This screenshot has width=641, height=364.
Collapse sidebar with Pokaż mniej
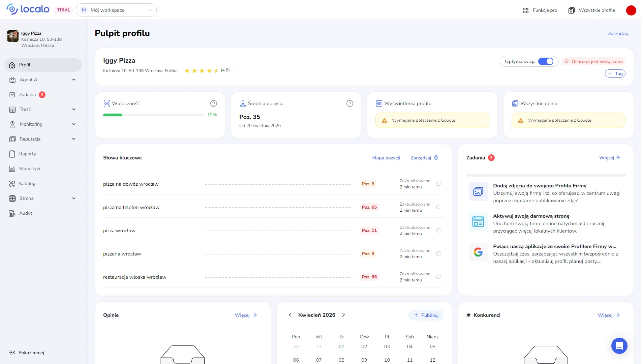(x=27, y=353)
